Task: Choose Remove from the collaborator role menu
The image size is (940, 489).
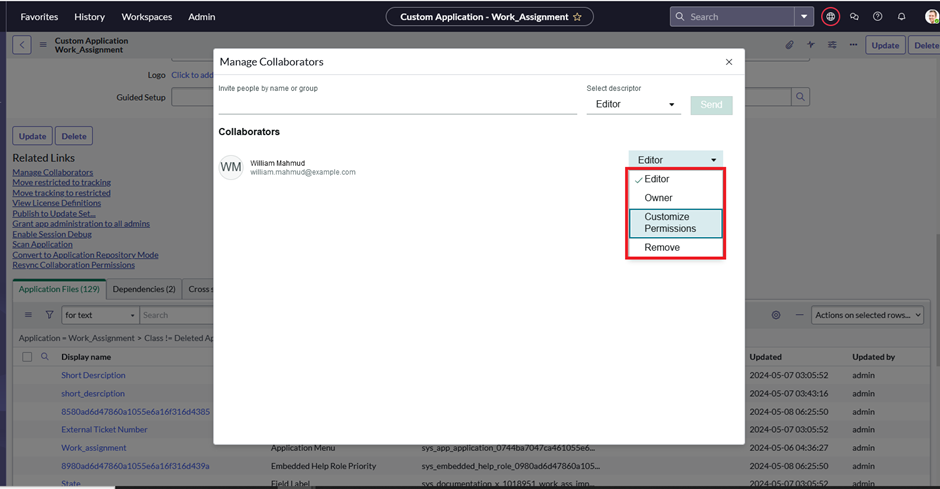Action: [661, 248]
